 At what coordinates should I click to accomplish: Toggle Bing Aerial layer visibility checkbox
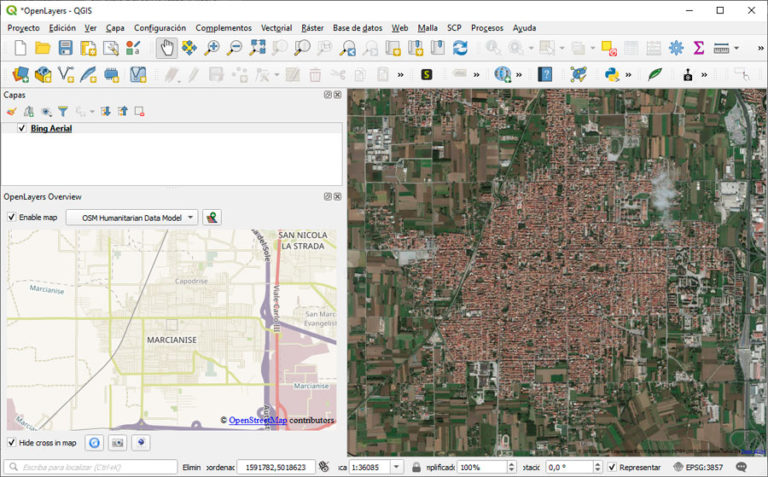[22, 128]
